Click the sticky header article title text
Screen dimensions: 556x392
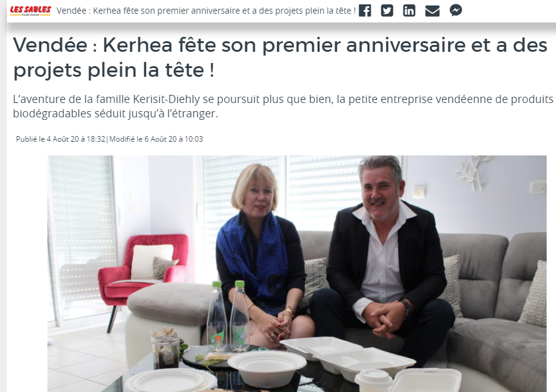click(x=206, y=11)
